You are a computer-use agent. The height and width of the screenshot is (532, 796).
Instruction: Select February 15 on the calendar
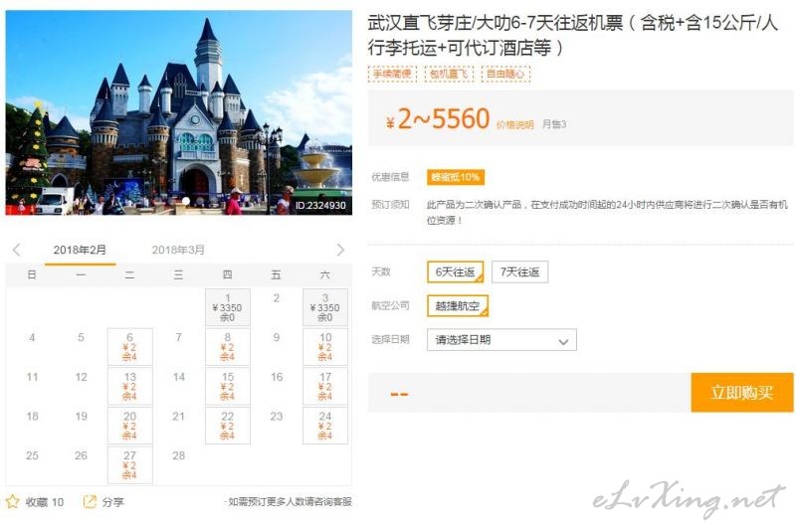tap(228, 387)
